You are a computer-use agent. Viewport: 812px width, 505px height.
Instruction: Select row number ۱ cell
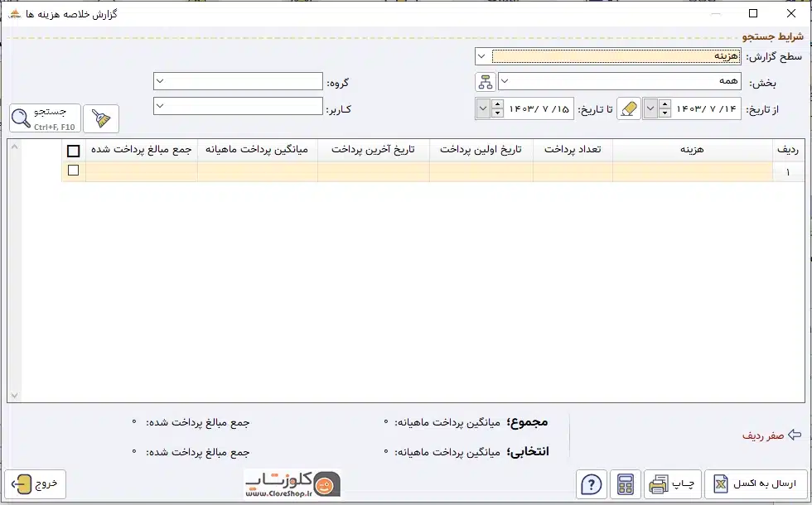pos(788,172)
